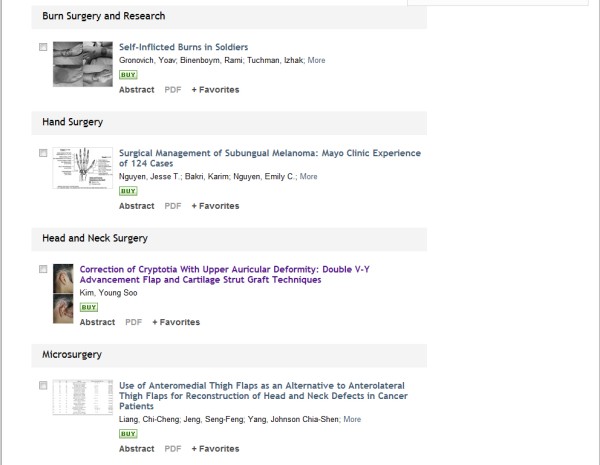Open PDF of Self-Inflicted Burns article
This screenshot has height=465, width=600.
(173, 90)
